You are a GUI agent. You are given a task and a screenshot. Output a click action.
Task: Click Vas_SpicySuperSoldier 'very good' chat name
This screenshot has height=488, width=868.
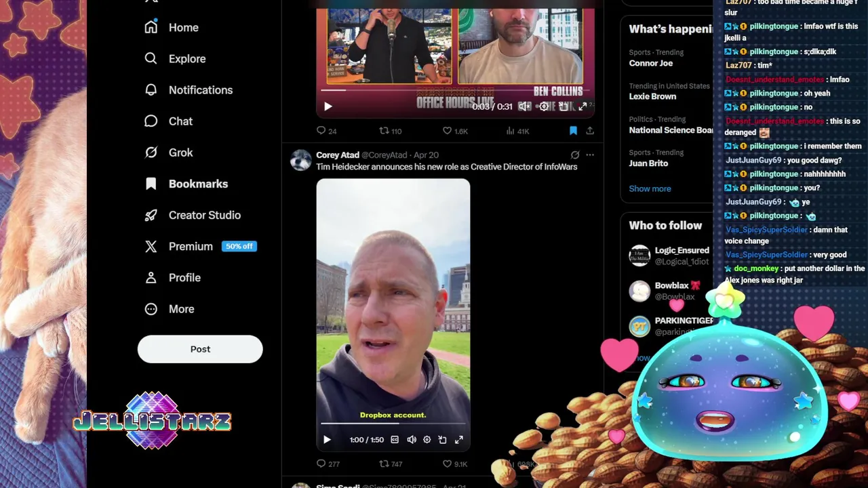coord(766,255)
